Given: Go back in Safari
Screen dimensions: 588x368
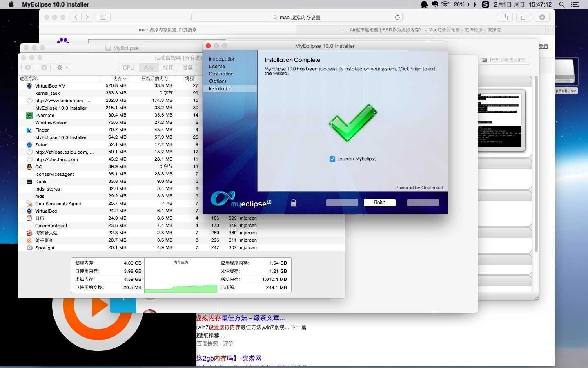Looking at the screenshot, I should [x=76, y=17].
